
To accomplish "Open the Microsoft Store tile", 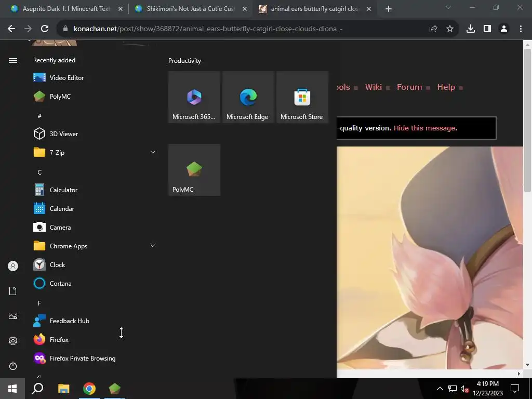I will tap(302, 97).
